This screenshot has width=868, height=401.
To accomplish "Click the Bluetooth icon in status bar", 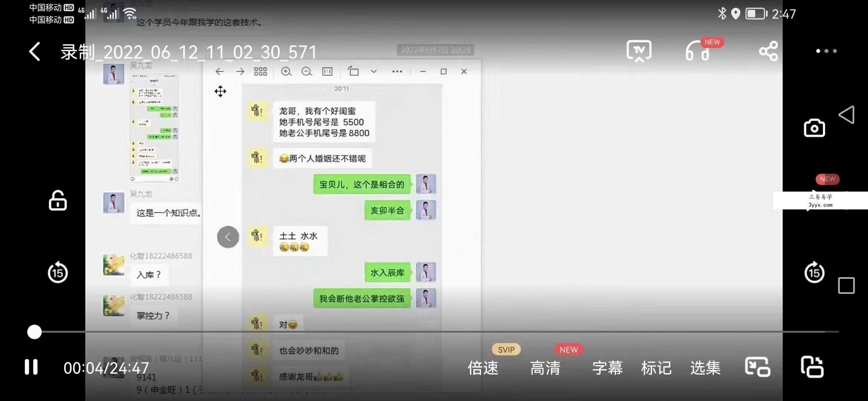I will [722, 14].
